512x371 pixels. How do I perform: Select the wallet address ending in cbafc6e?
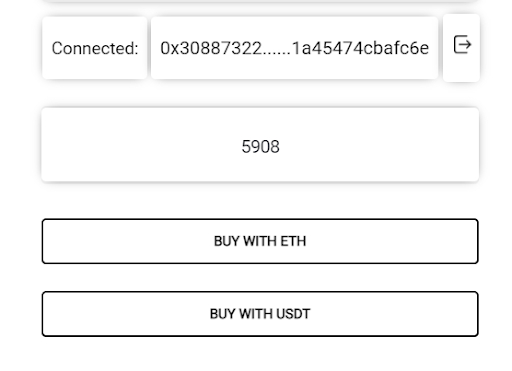[294, 48]
